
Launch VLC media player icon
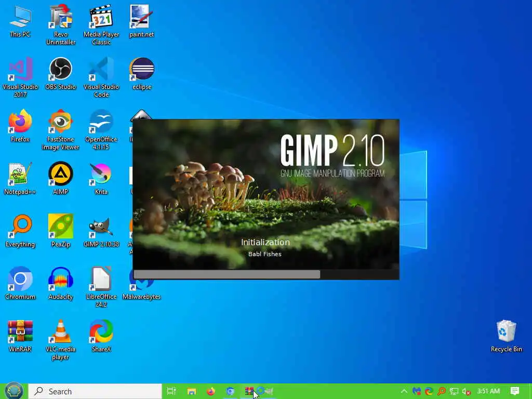(60, 340)
